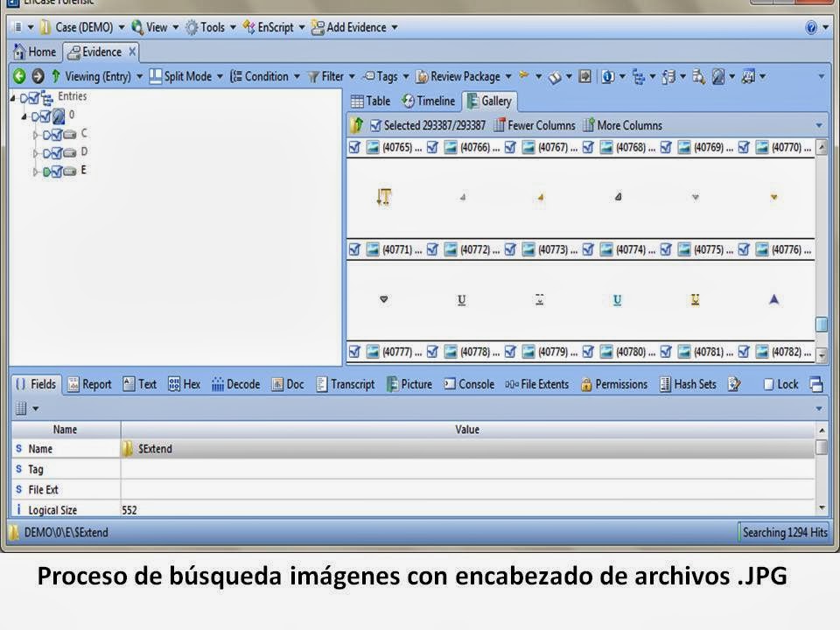Open the Viewing (Entry) dropdown arrow

pyautogui.click(x=139, y=77)
